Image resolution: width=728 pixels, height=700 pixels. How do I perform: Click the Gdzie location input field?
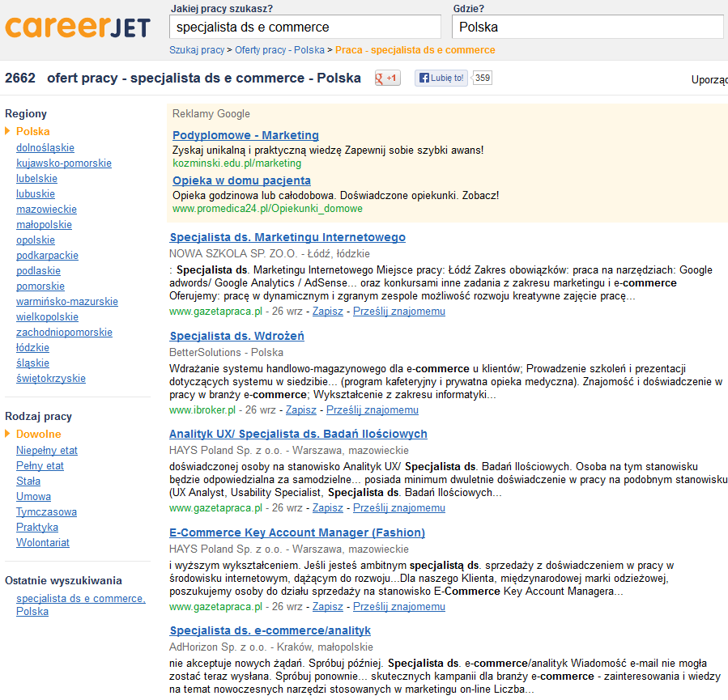[587, 27]
